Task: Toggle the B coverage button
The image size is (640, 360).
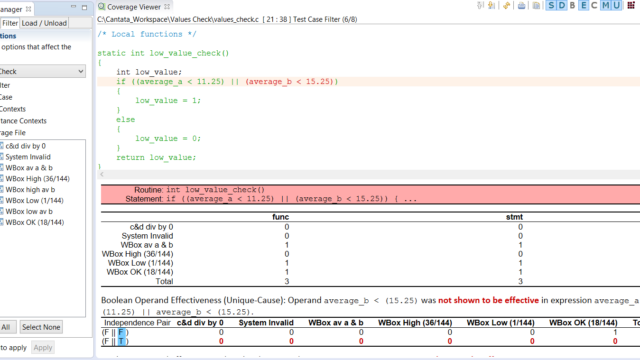Action: coord(572,5)
